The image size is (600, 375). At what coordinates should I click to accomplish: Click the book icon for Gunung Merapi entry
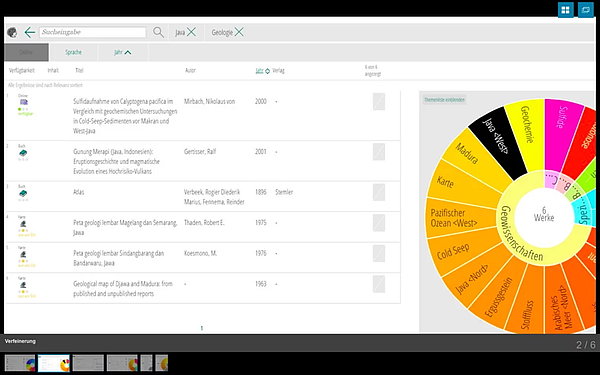[23, 153]
